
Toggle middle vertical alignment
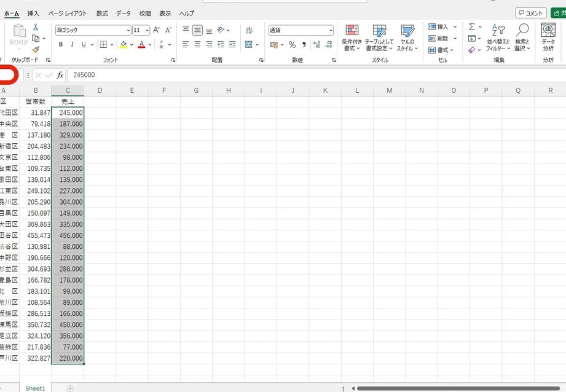pos(197,30)
